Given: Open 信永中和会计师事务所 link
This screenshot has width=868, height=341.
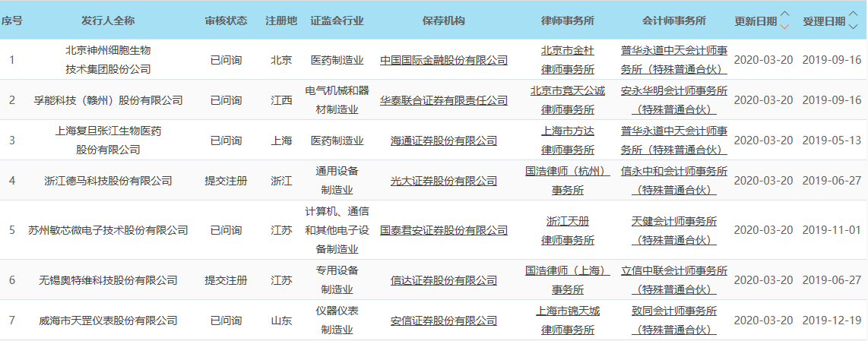Looking at the screenshot, I should click(x=674, y=181).
